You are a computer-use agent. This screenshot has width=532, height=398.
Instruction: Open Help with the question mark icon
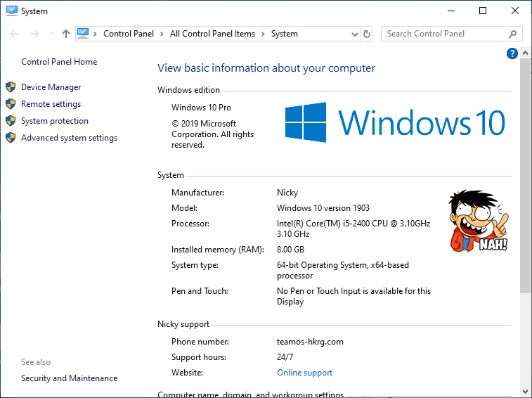click(x=512, y=53)
